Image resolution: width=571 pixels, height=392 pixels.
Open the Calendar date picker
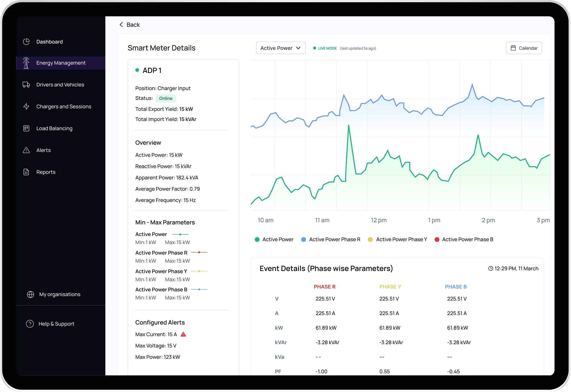tap(524, 48)
